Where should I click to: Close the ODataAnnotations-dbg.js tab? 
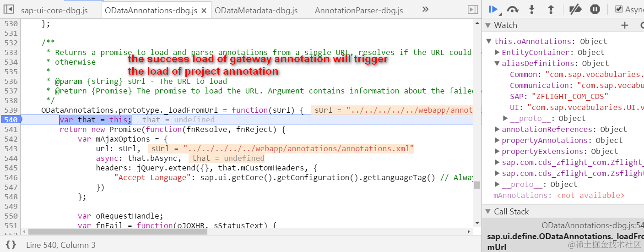(x=204, y=10)
